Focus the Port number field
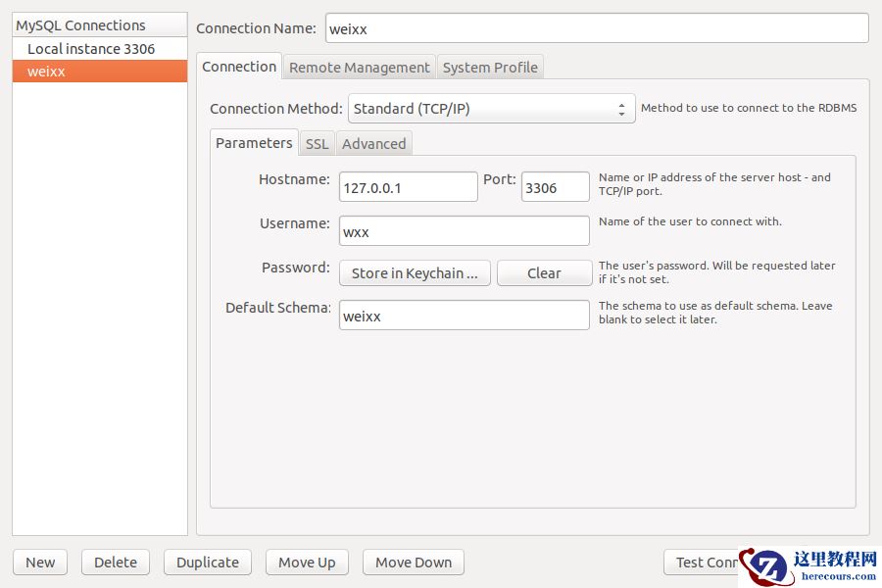882x588 pixels. coord(555,187)
